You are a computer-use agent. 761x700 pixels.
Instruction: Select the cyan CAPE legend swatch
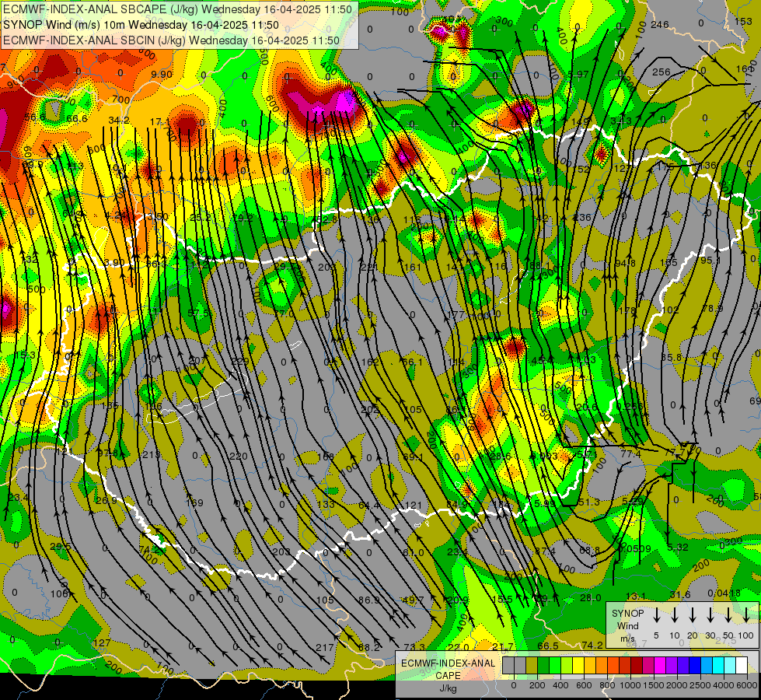click(717, 665)
